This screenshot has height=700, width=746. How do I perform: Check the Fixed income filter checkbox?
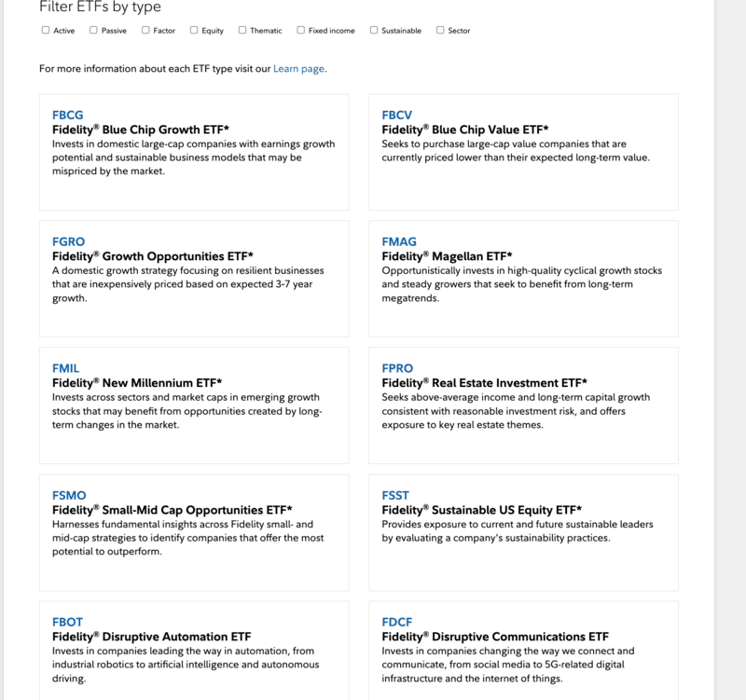300,31
